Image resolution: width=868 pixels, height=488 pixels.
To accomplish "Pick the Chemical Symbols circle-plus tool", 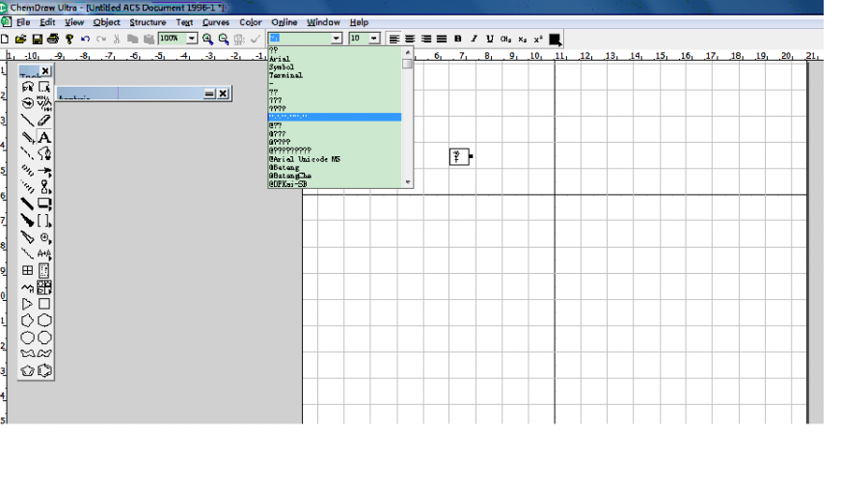I will pyautogui.click(x=44, y=237).
